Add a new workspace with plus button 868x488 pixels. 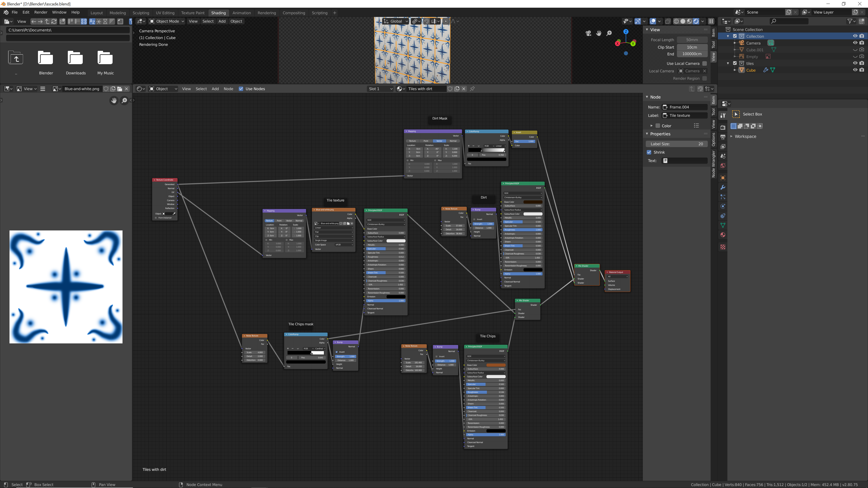pos(335,13)
